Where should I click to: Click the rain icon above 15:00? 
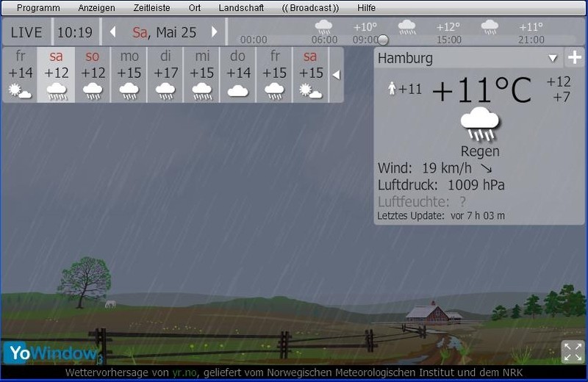[x=406, y=27]
